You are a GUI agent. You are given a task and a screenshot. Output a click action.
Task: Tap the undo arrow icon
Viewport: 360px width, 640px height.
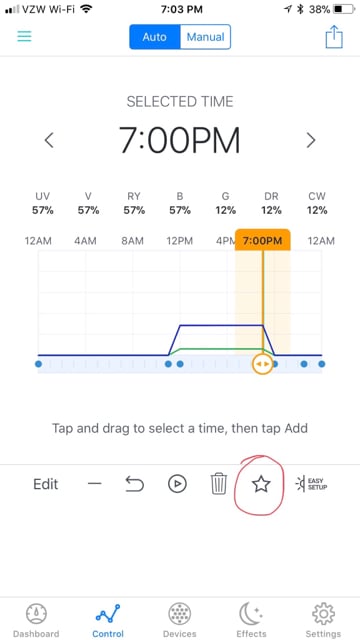(135, 484)
